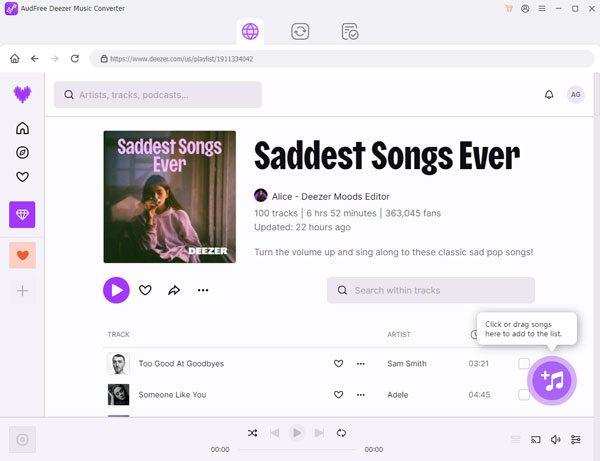This screenshot has width=600, height=461.
Task: Click Someone Like You album thumbnail
Action: coord(119,394)
